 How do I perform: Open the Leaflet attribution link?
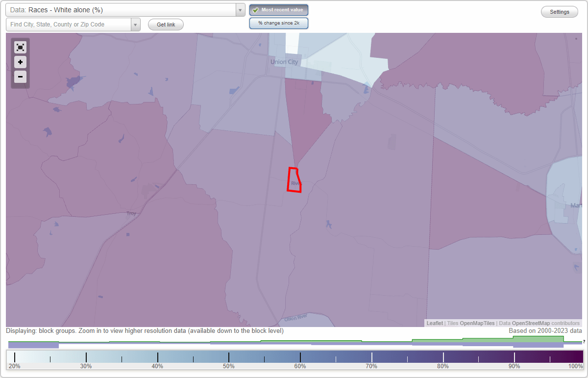pos(434,323)
